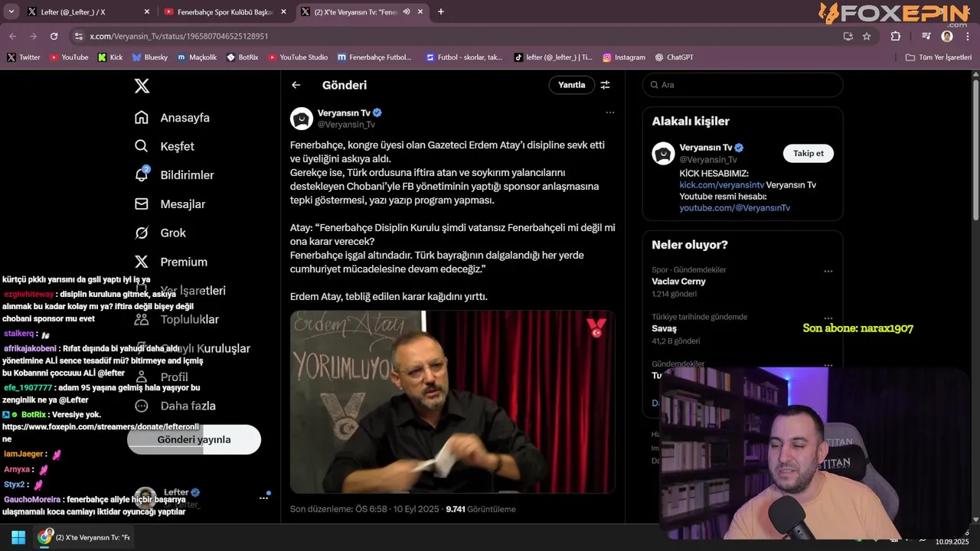Open the site info icon in address bar
980x551 pixels.
coord(78,36)
